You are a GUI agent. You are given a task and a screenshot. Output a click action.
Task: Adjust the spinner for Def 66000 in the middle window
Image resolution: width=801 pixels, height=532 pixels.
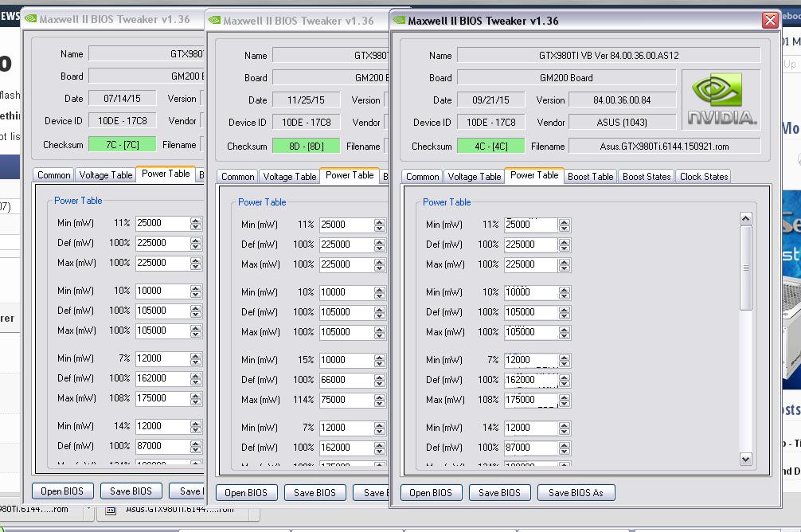[x=379, y=380]
